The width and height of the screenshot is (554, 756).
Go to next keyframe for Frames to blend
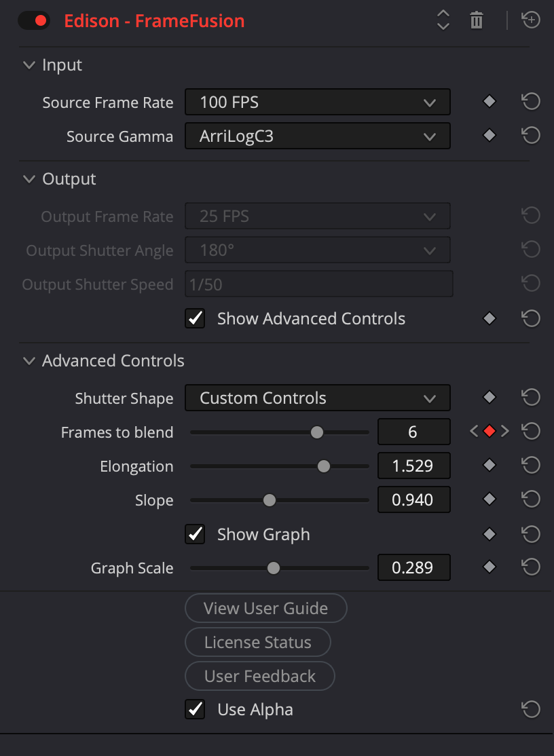point(505,432)
